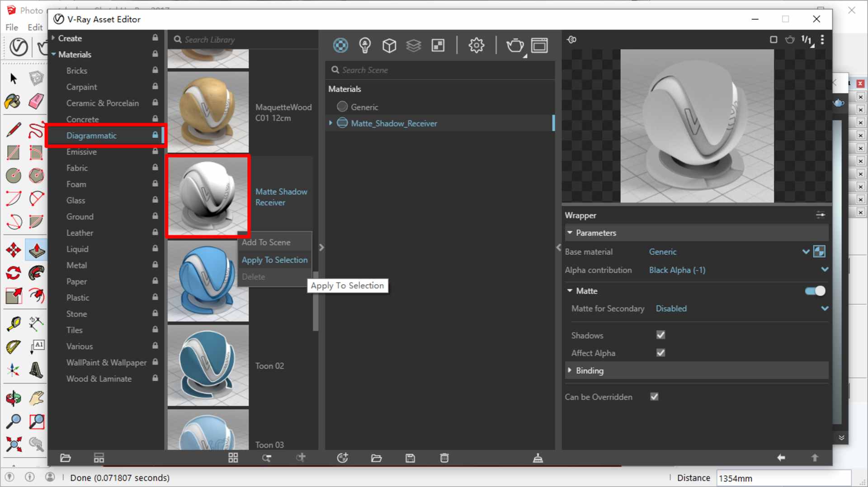Open the Alpha contribution dropdown

[x=825, y=270]
